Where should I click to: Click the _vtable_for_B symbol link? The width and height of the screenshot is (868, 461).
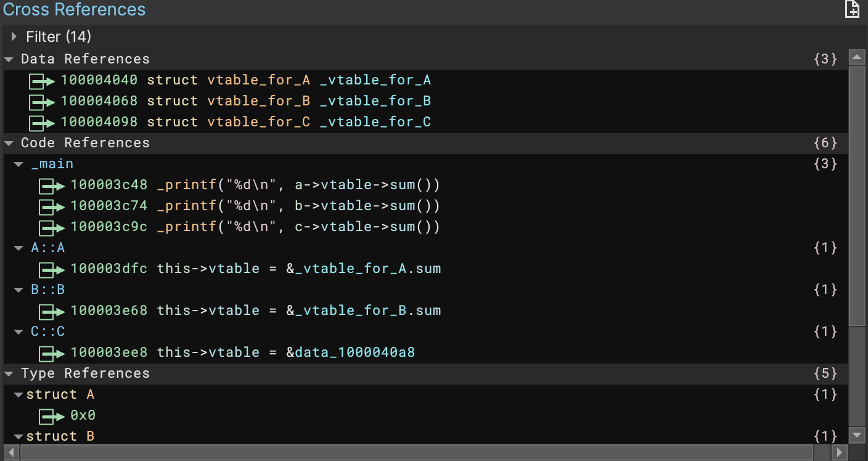pyautogui.click(x=374, y=101)
